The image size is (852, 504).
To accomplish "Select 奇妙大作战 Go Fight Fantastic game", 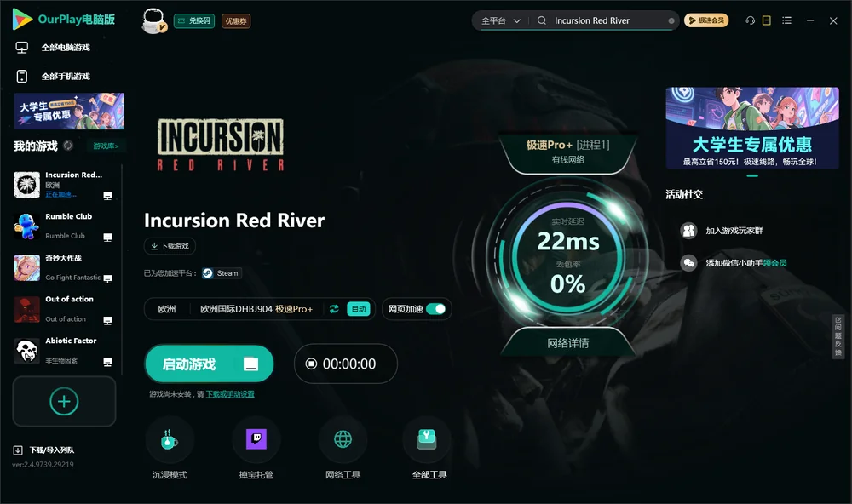I will click(x=64, y=267).
